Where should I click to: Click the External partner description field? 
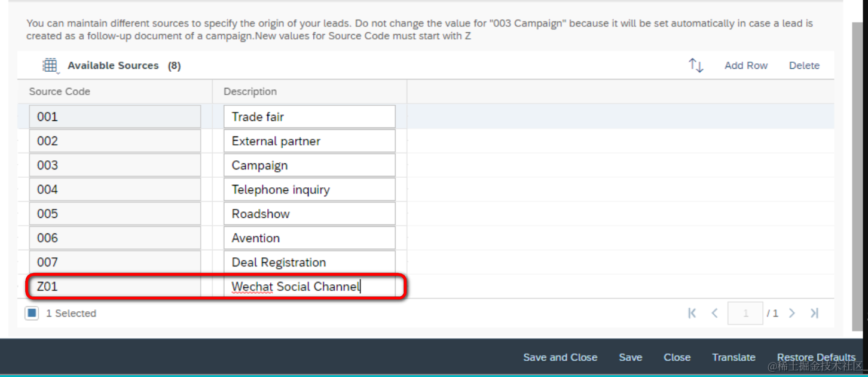[x=310, y=141]
